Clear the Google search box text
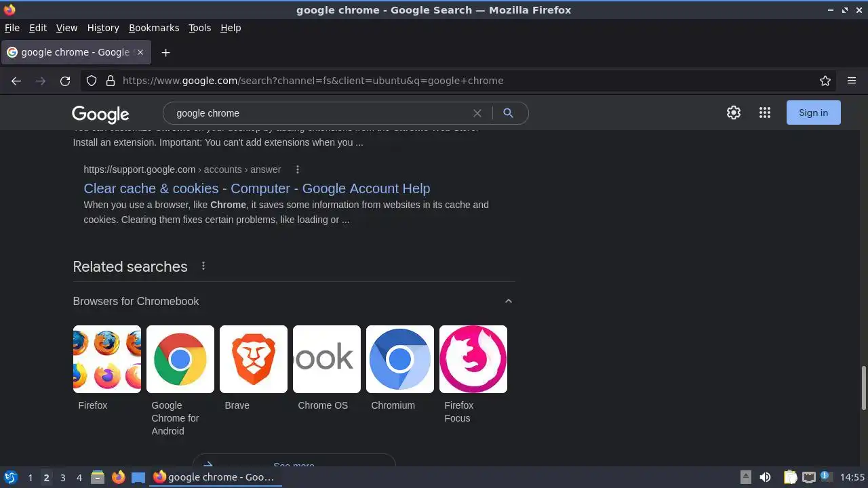868x488 pixels. pos(477,113)
